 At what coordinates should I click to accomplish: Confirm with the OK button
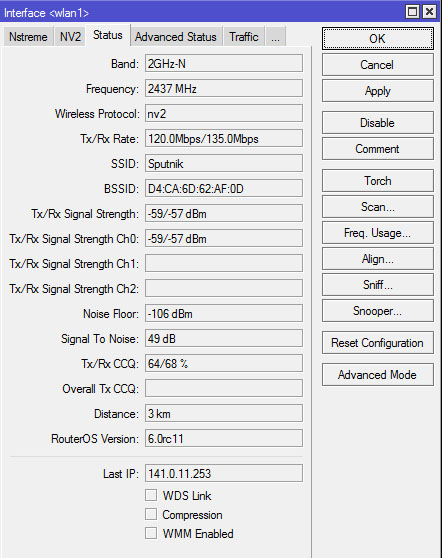pos(378,38)
